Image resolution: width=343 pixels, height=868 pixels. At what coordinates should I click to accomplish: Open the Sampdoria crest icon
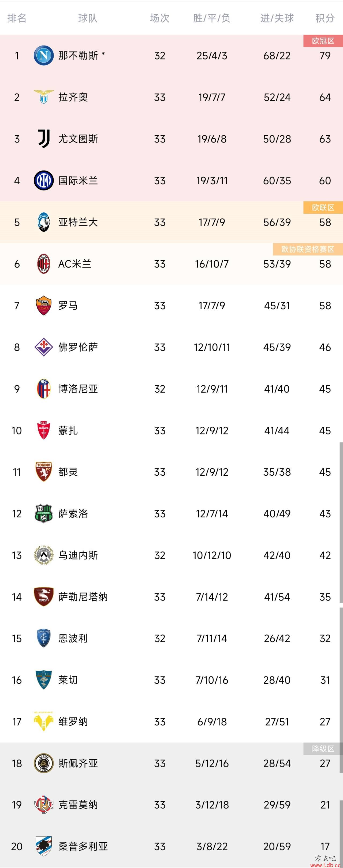[43, 846]
